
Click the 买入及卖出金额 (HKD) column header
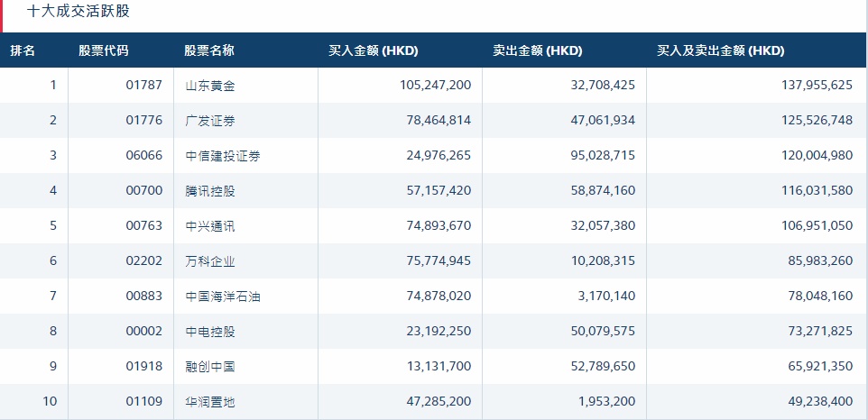pos(721,50)
